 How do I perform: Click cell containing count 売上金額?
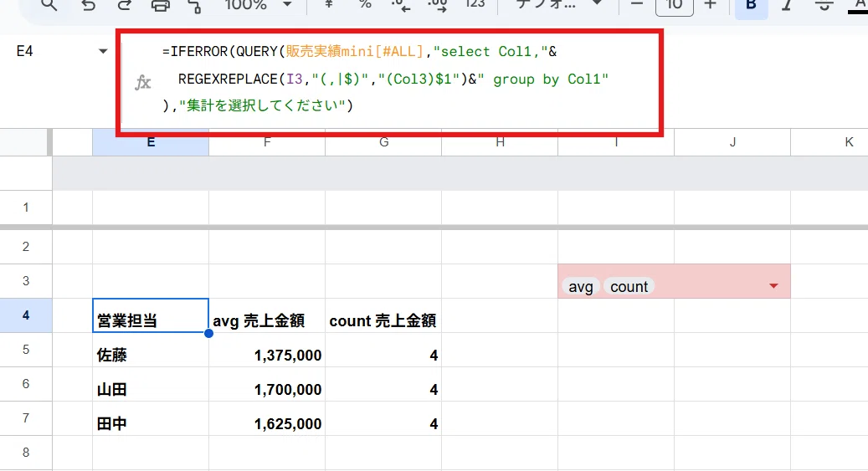point(383,315)
